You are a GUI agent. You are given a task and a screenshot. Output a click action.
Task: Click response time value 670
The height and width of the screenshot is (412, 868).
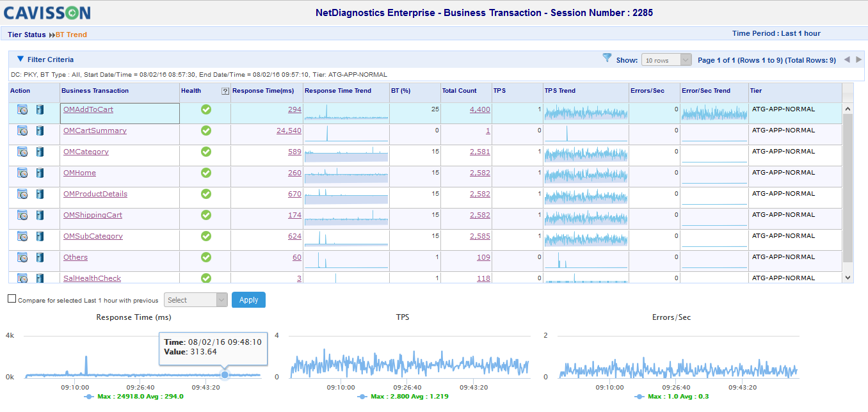tap(294, 194)
